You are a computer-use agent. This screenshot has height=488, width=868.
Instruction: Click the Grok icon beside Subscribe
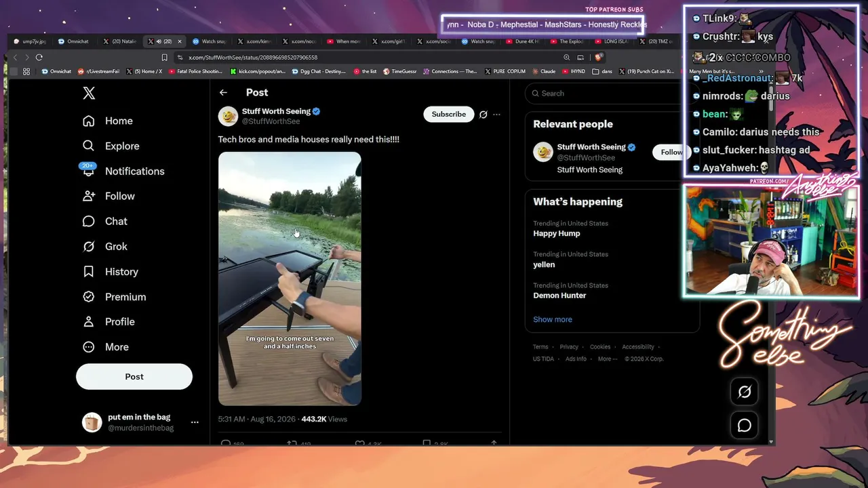click(484, 115)
